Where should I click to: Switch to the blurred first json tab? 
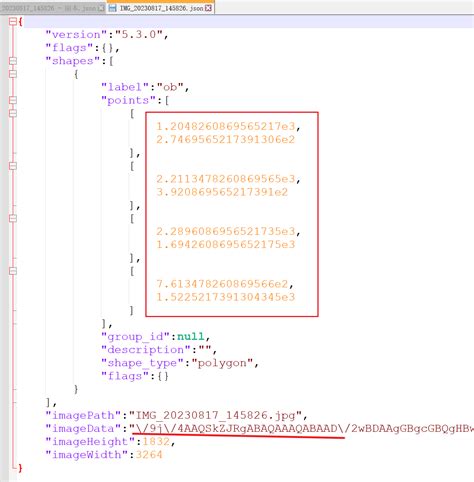point(53,8)
